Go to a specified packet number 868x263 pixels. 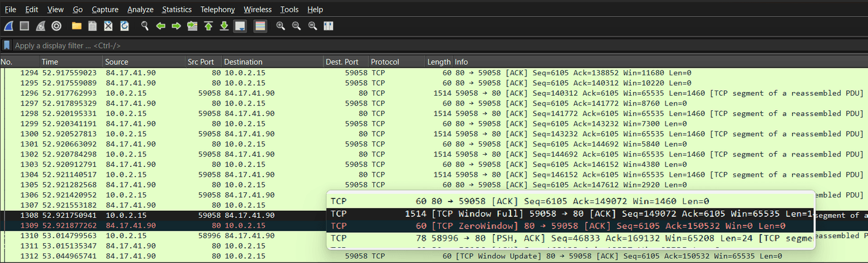pos(192,26)
